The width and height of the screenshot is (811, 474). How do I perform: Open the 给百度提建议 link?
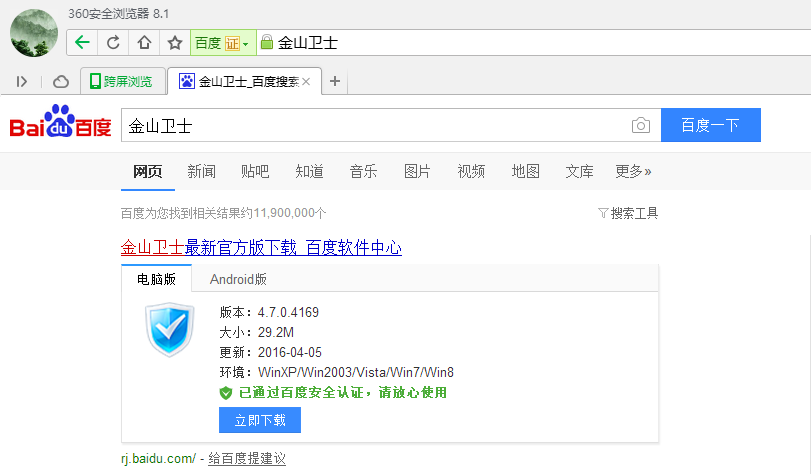tap(247, 458)
